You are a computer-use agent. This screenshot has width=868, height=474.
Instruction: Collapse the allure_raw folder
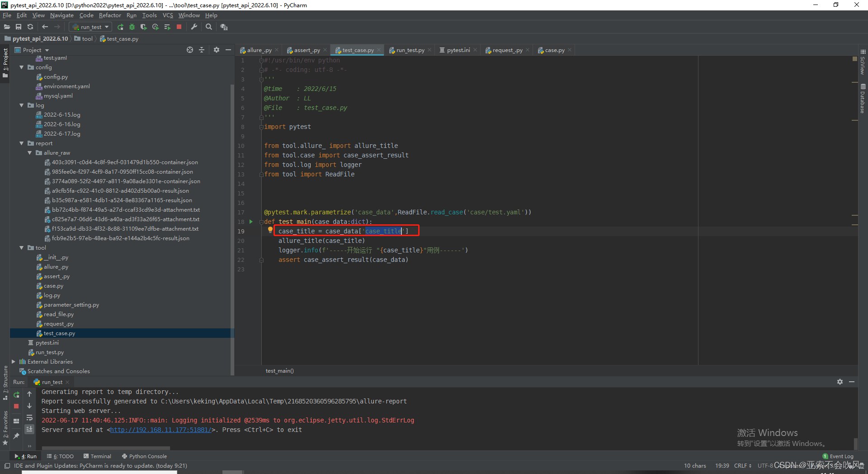[x=29, y=153]
